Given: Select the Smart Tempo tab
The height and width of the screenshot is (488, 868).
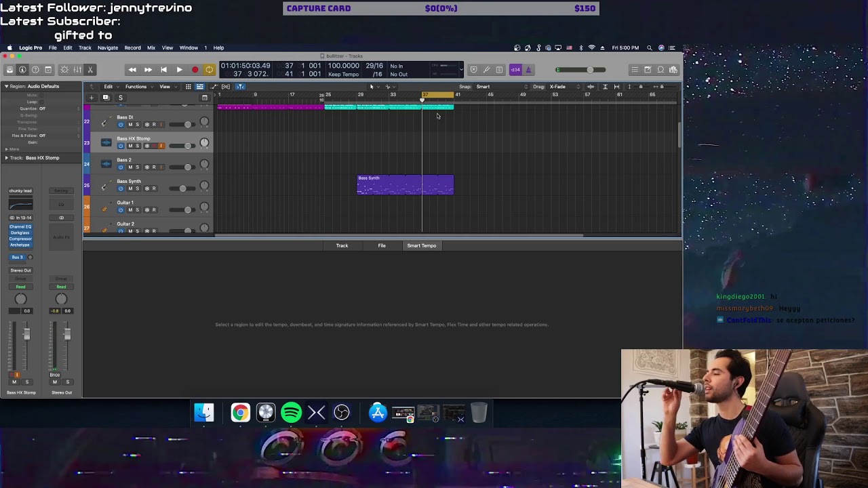Looking at the screenshot, I should [x=422, y=245].
